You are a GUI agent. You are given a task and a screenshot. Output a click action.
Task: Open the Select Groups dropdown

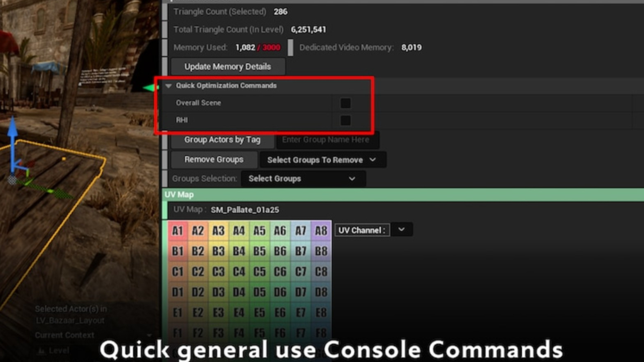point(303,178)
